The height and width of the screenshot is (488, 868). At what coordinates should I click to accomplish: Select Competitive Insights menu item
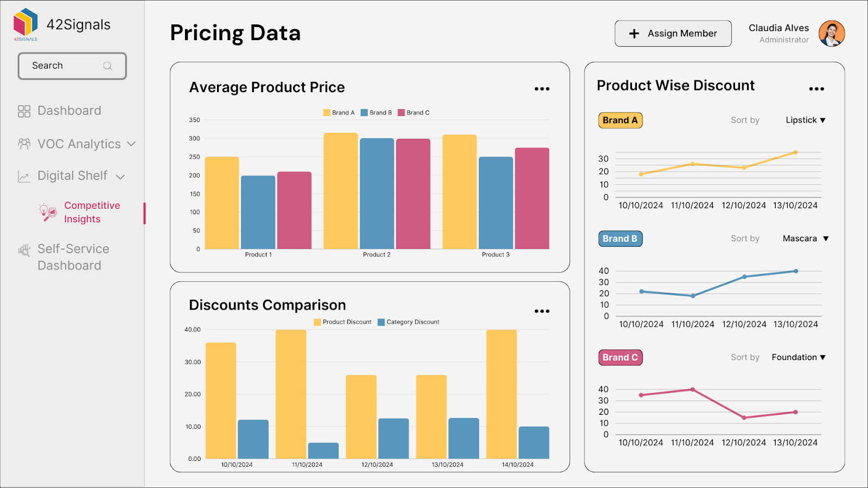point(92,212)
